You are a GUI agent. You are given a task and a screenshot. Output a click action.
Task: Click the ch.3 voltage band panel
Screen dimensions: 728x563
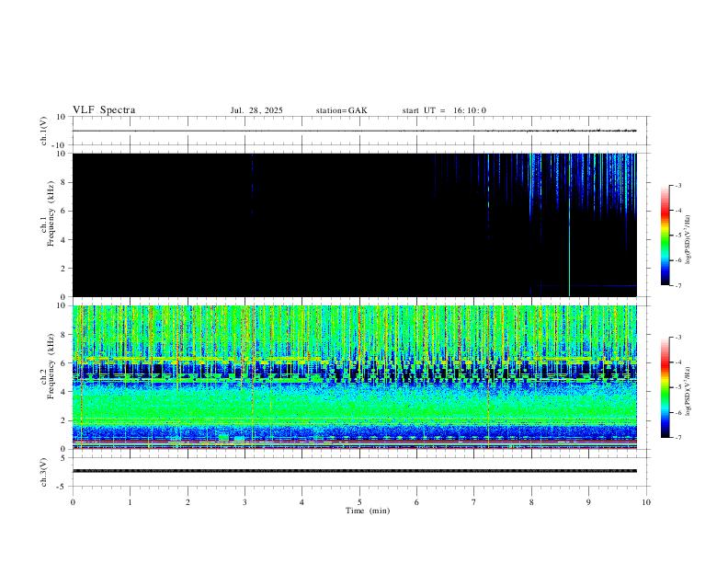(359, 472)
